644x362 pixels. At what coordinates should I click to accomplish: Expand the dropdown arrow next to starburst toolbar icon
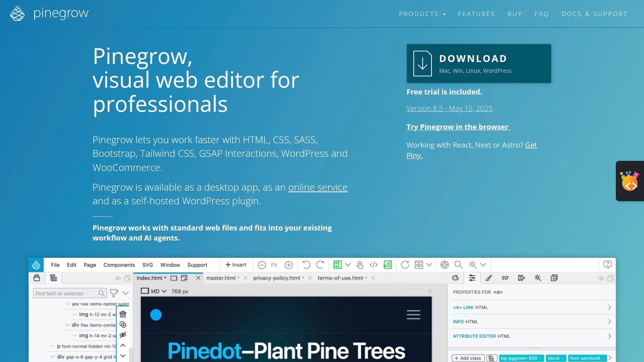tap(483, 265)
